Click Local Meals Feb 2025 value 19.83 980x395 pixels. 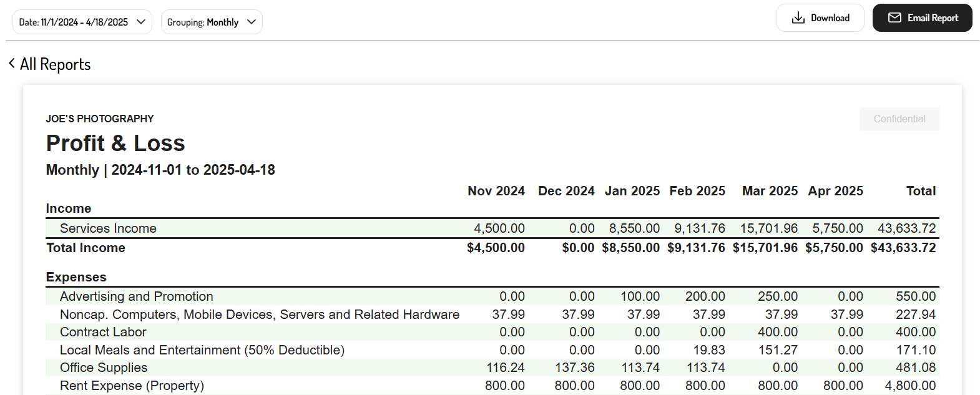[709, 350]
